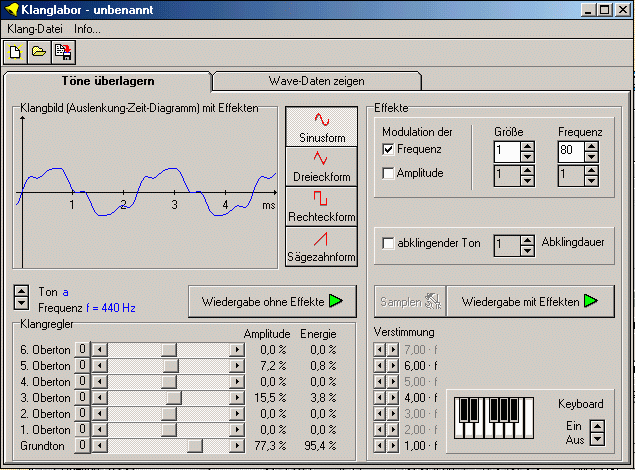The image size is (635, 470).
Task: Reset the 3. Oberton with 0 button
Action: click(83, 397)
